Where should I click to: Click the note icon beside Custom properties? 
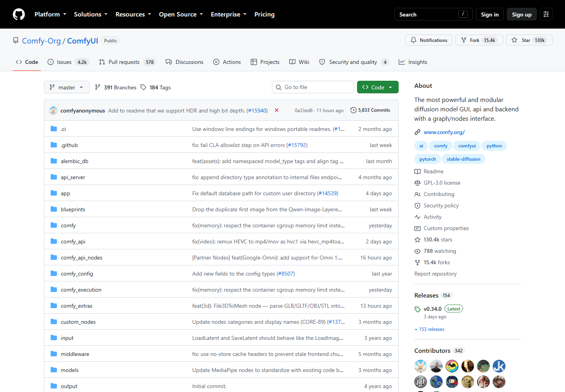tap(417, 228)
